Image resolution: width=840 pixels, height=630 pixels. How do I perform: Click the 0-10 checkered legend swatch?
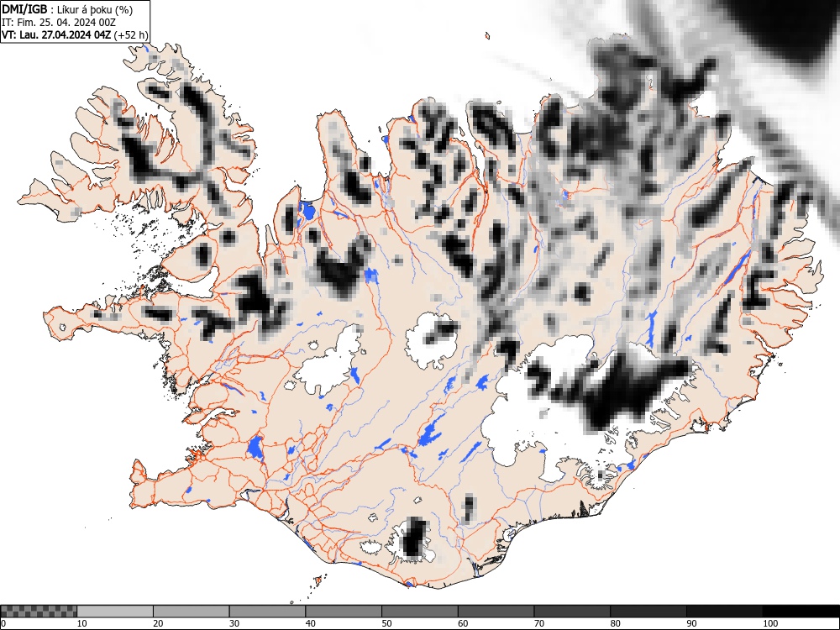click(39, 612)
